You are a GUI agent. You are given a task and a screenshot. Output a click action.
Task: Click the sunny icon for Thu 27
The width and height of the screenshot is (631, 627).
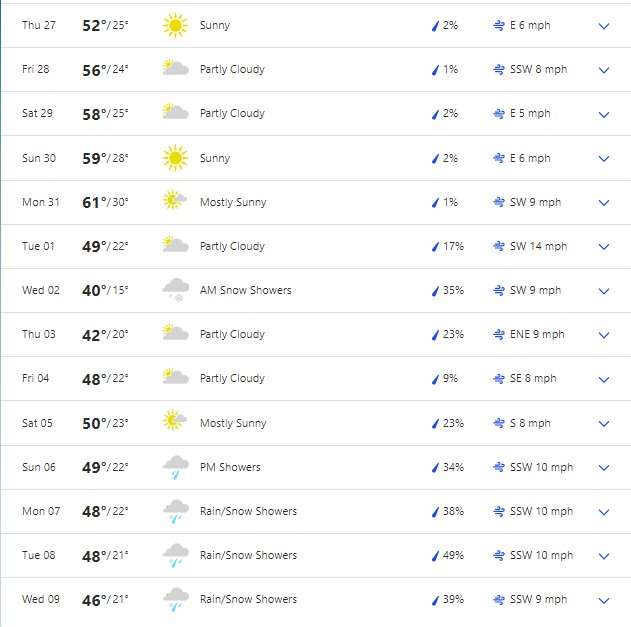click(x=175, y=25)
